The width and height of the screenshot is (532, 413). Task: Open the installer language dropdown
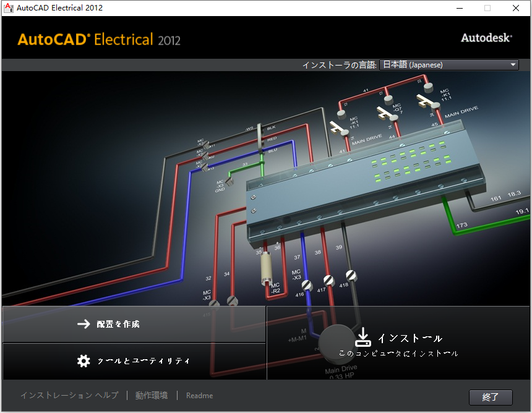(449, 65)
